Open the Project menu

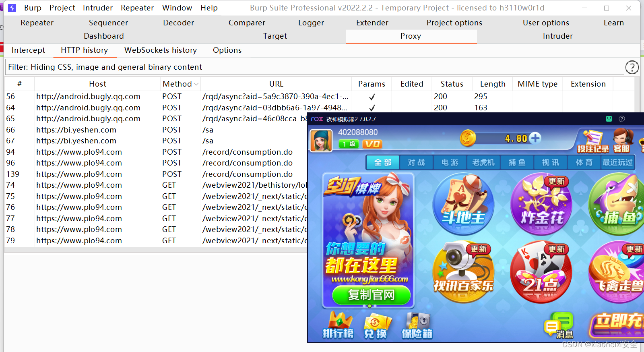tap(62, 8)
